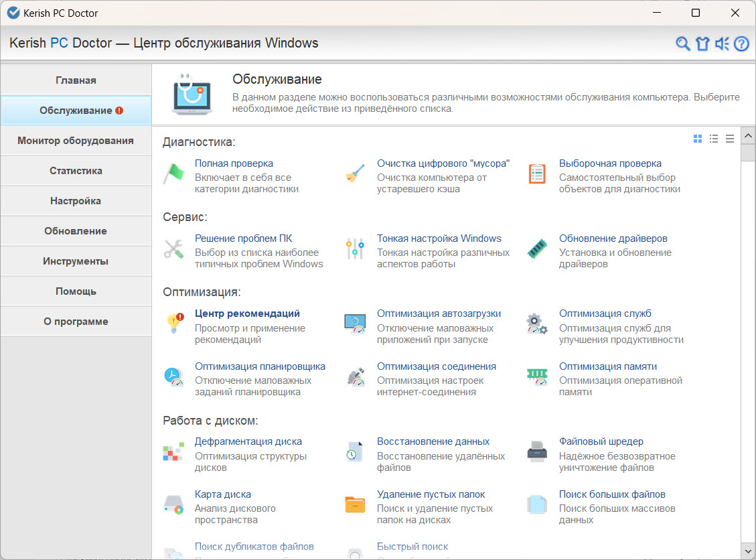Click the wrench icon for Решение проблем ПК
This screenshot has height=560, width=756.
pyautogui.click(x=173, y=249)
